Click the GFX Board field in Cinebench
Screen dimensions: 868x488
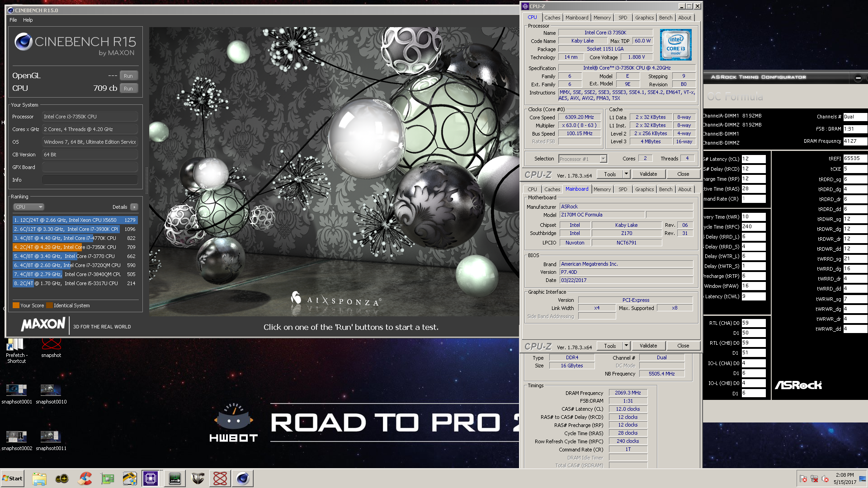click(90, 167)
